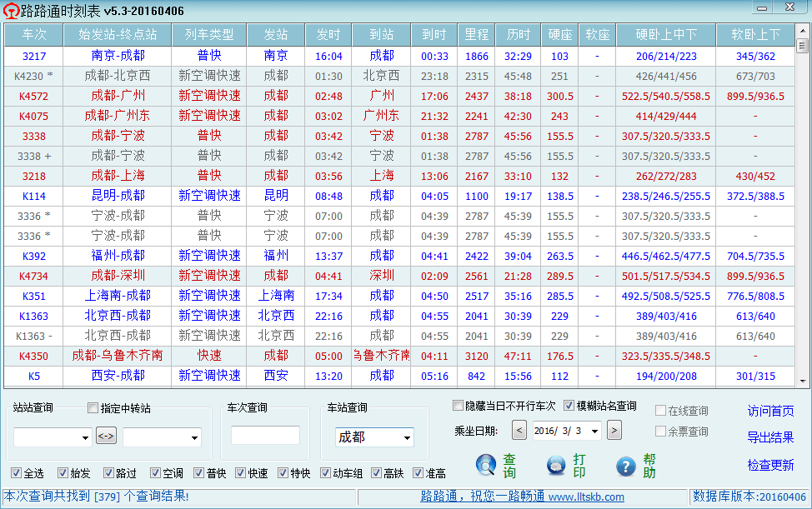Image resolution: width=812 pixels, height=509 pixels.
Task: Click the 车次查询 train number input
Action: tap(265, 436)
